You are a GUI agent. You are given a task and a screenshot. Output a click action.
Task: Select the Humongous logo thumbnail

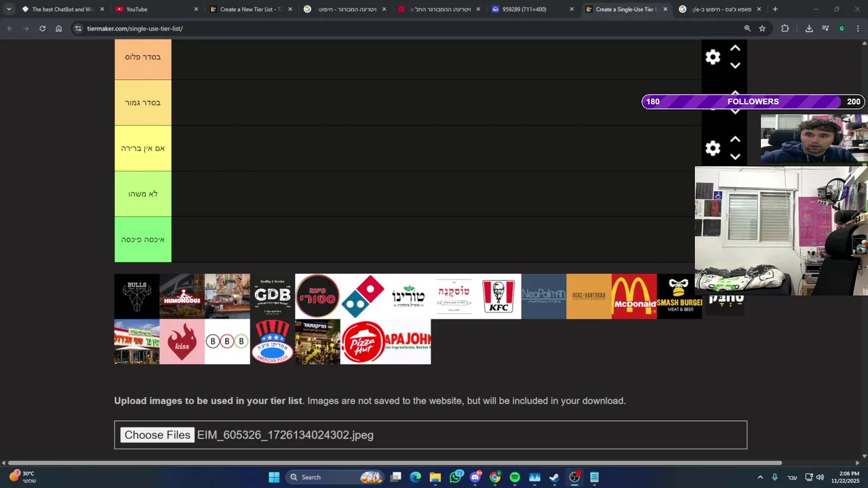click(182, 296)
